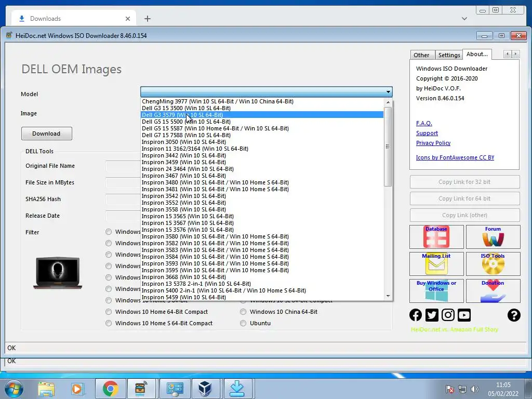
Task: Select Windows 10 Home S 64-Bit Compact filter
Action: [159, 323]
